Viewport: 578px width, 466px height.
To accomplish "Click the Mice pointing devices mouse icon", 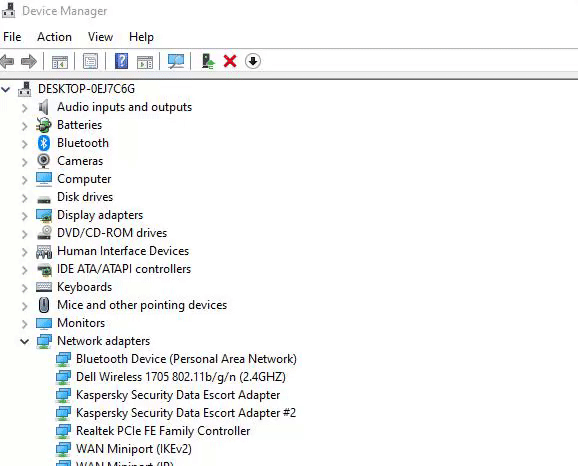I will click(x=43, y=305).
